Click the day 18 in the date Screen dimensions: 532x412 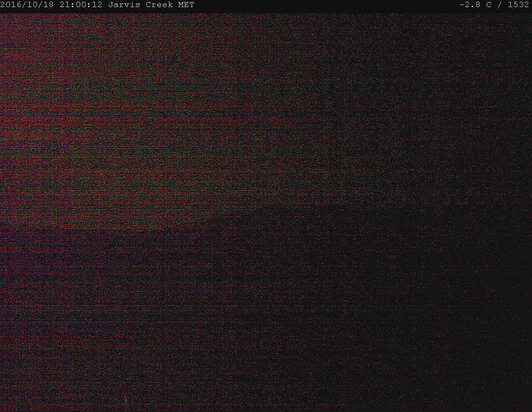pyautogui.click(x=49, y=5)
